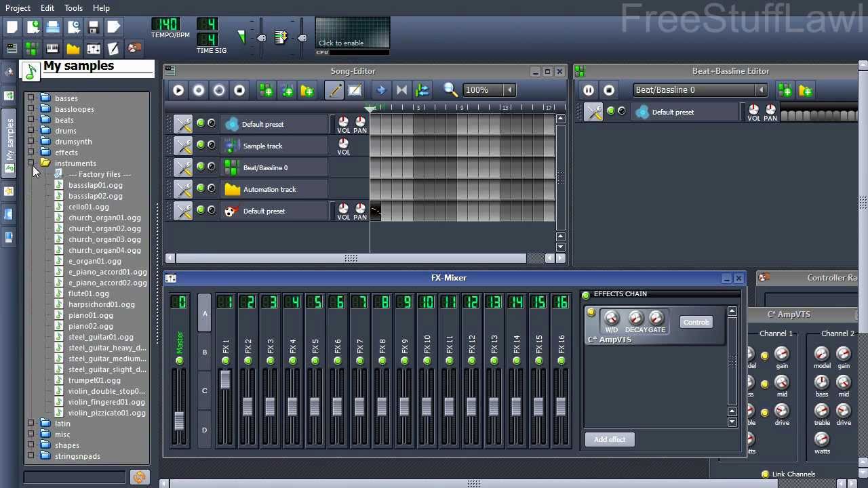Viewport: 868px width, 488px height.
Task: Click the Save project floppy disk icon
Action: 93,26
